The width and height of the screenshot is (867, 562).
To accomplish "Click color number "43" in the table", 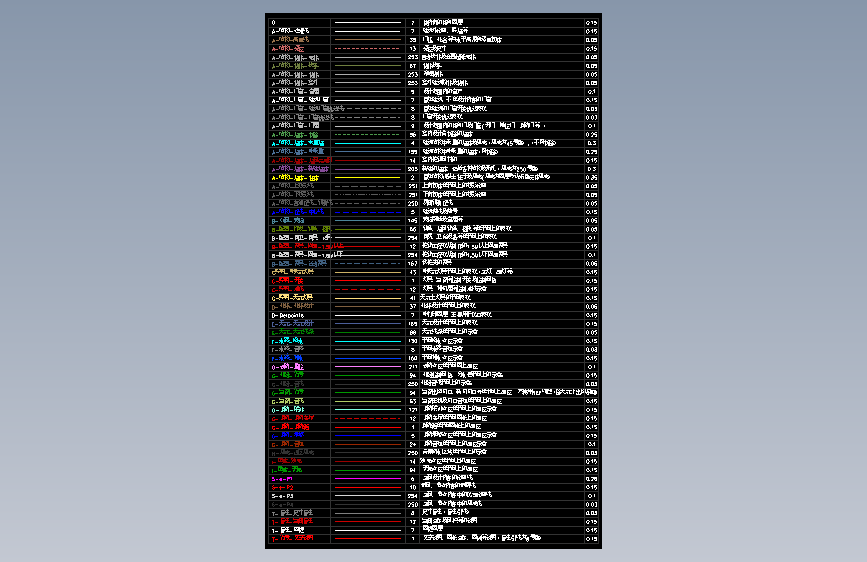I will point(412,272).
